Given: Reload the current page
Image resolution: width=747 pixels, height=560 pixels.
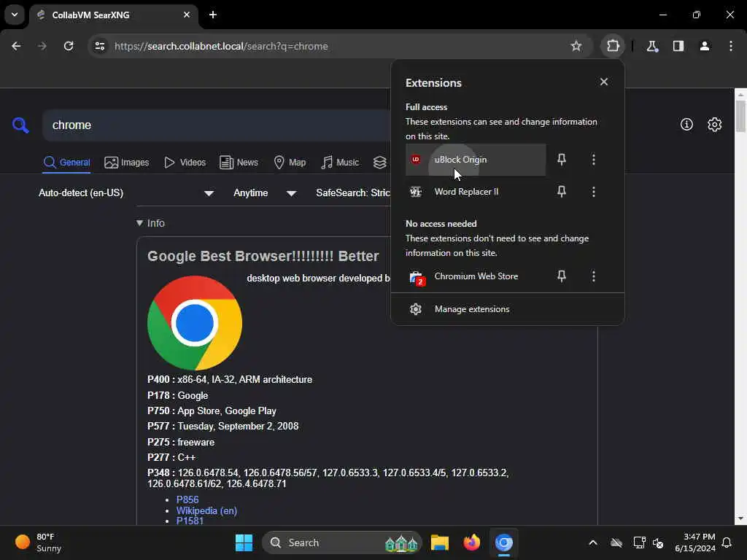Looking at the screenshot, I should point(69,46).
